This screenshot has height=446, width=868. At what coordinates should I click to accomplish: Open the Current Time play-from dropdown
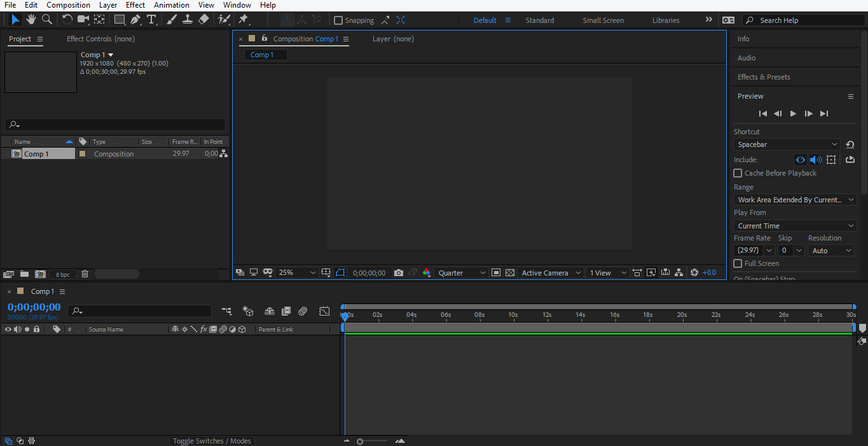click(x=796, y=226)
